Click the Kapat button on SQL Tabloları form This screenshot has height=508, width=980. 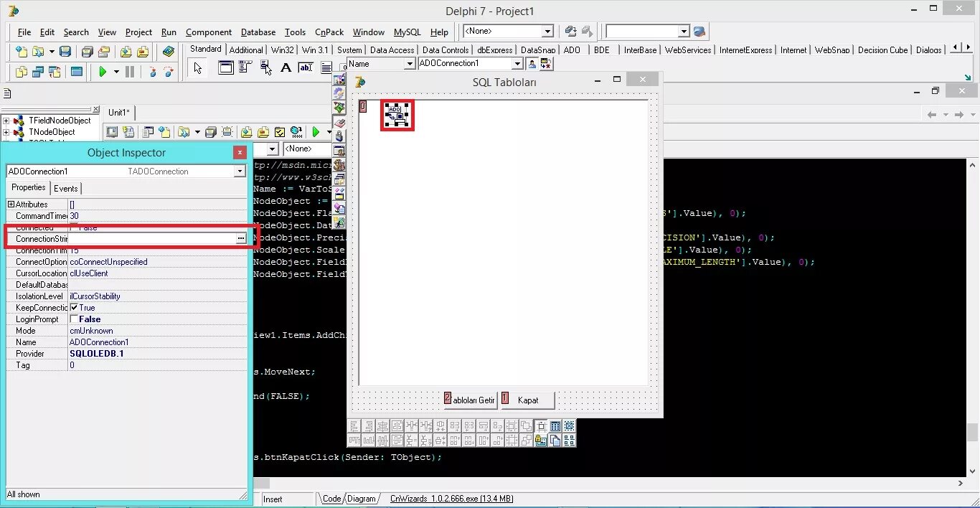coord(528,400)
